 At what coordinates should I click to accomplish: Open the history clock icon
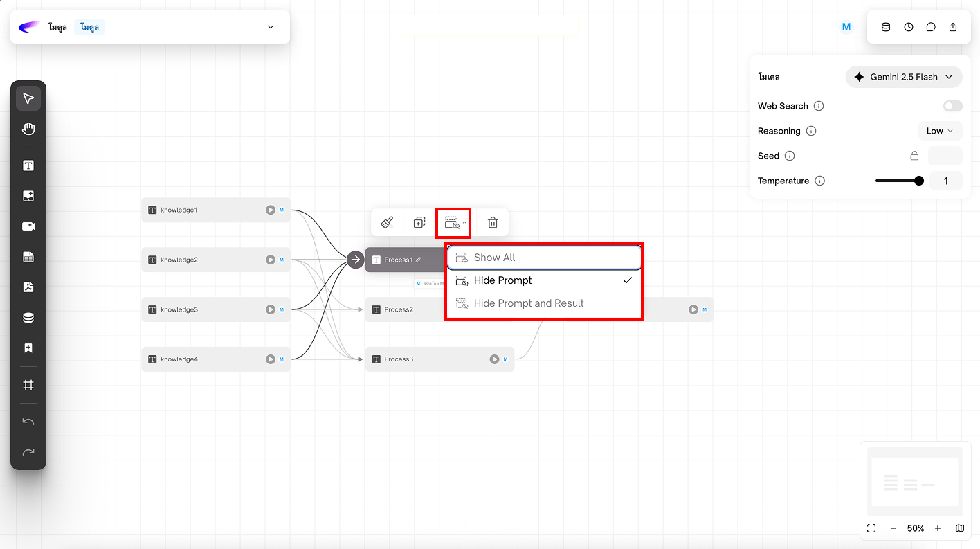pyautogui.click(x=909, y=27)
